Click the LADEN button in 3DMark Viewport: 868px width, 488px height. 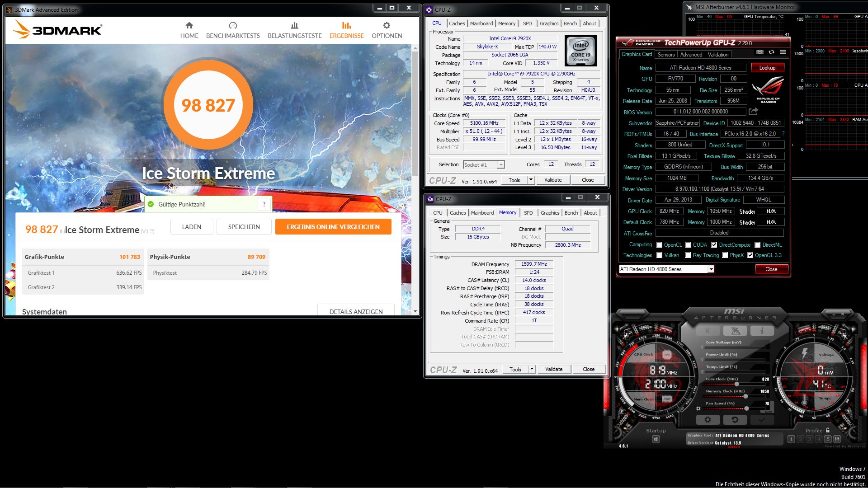click(x=192, y=227)
